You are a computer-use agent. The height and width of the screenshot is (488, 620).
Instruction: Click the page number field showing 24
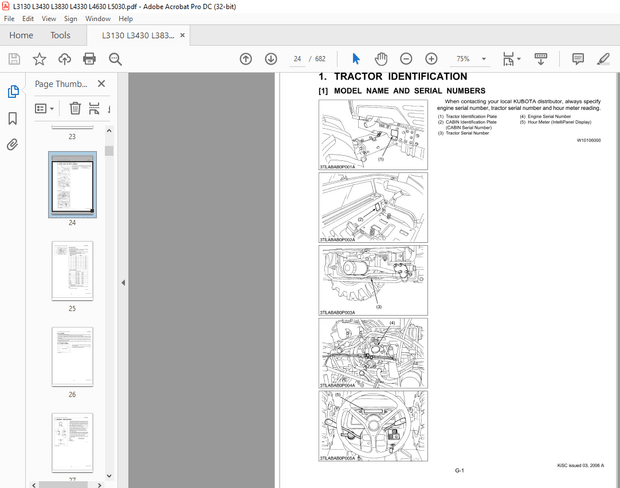(297, 59)
